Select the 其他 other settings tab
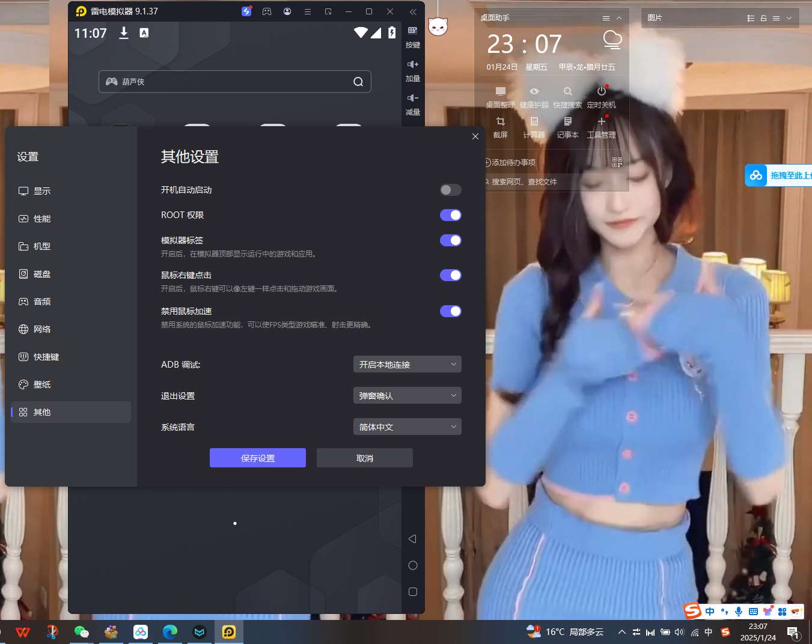 point(70,412)
